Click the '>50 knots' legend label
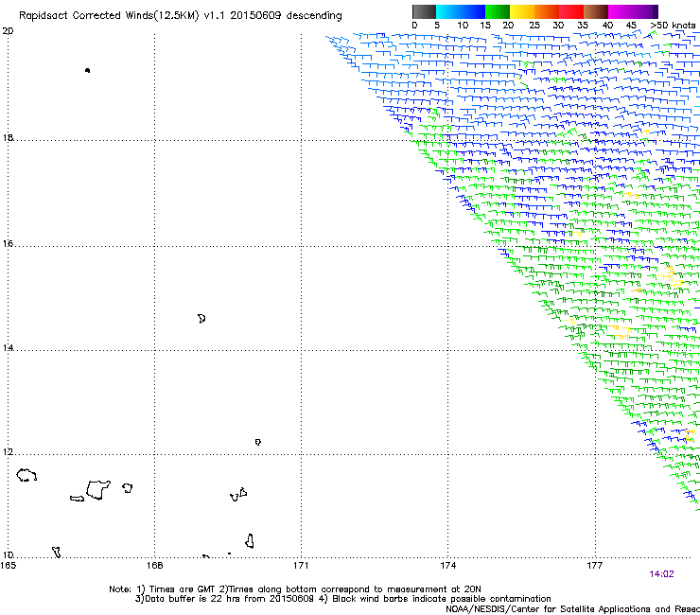 pos(673,26)
